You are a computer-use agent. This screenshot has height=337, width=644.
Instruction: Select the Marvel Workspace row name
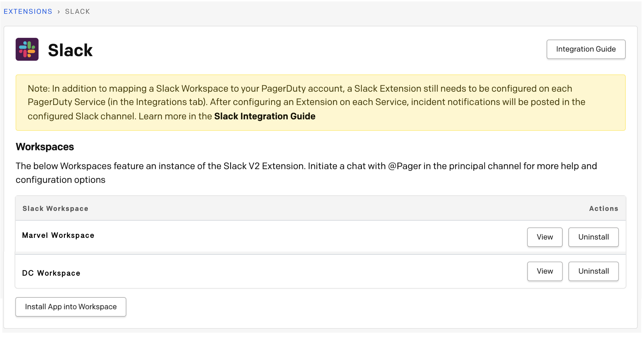[58, 235]
